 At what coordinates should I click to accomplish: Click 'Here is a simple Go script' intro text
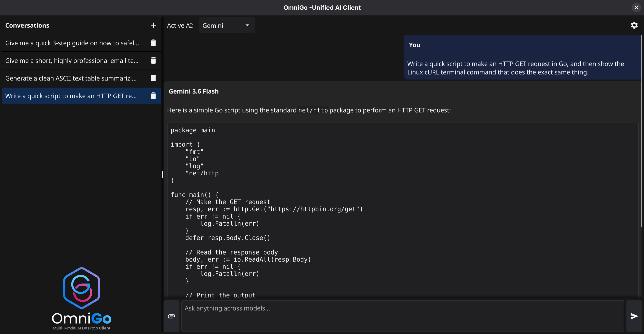tap(309, 110)
